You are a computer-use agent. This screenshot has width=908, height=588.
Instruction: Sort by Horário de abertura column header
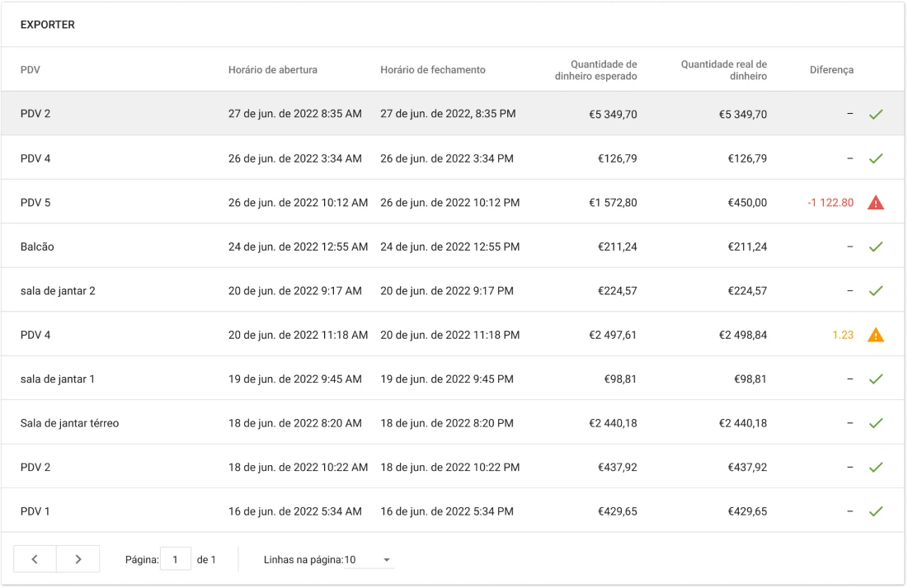(x=272, y=70)
